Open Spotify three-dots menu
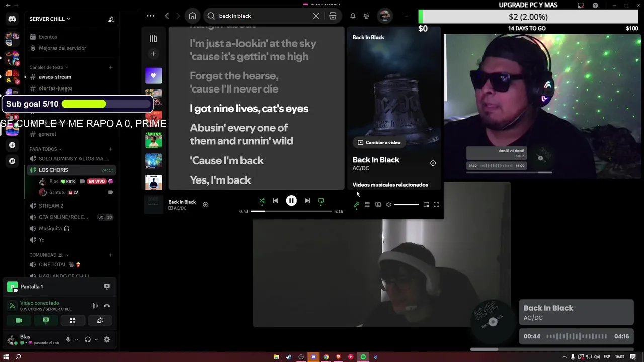Image resolution: width=644 pixels, height=362 pixels. (x=150, y=16)
